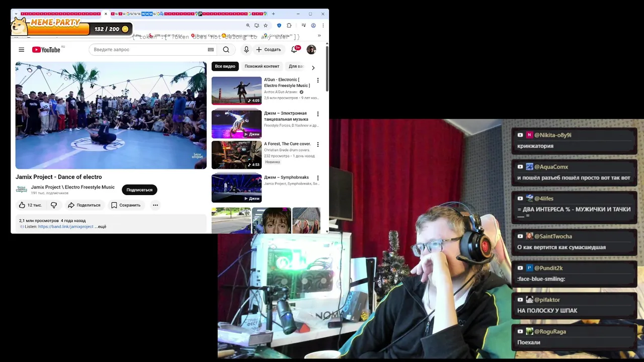Click the Meme Party doge logo
This screenshot has height=362, width=644.
pyautogui.click(x=20, y=25)
